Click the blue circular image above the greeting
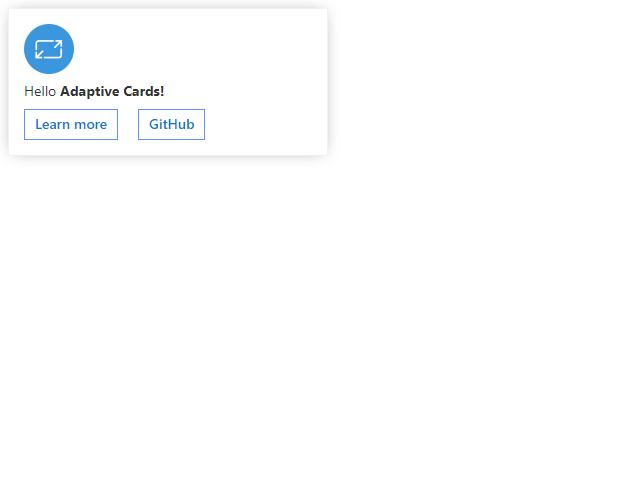The width and height of the screenshot is (640, 480). [49, 49]
